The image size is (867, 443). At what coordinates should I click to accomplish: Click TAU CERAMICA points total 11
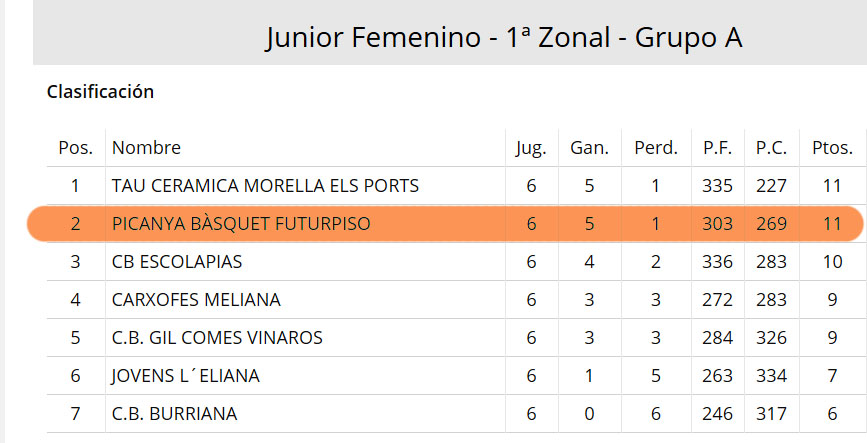(832, 186)
